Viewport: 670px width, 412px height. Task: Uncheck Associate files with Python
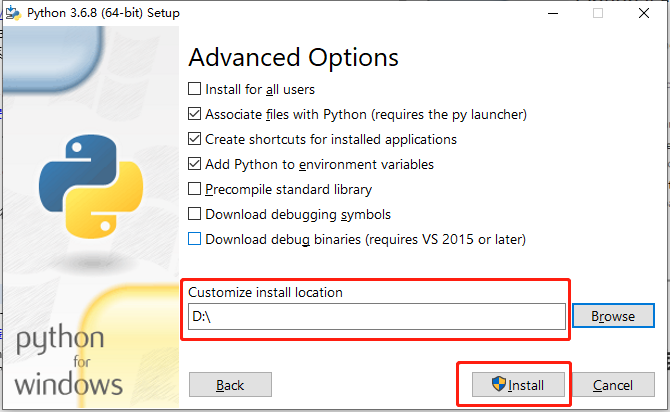[x=194, y=114]
